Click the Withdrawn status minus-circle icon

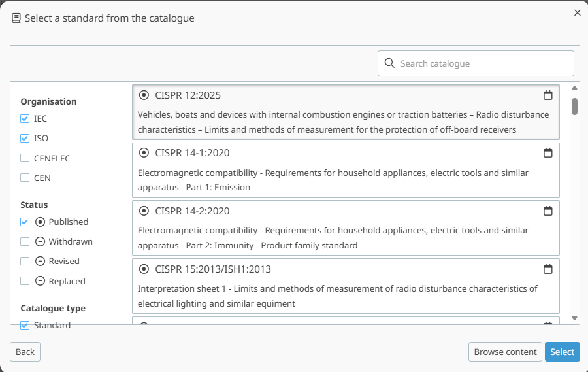40,241
